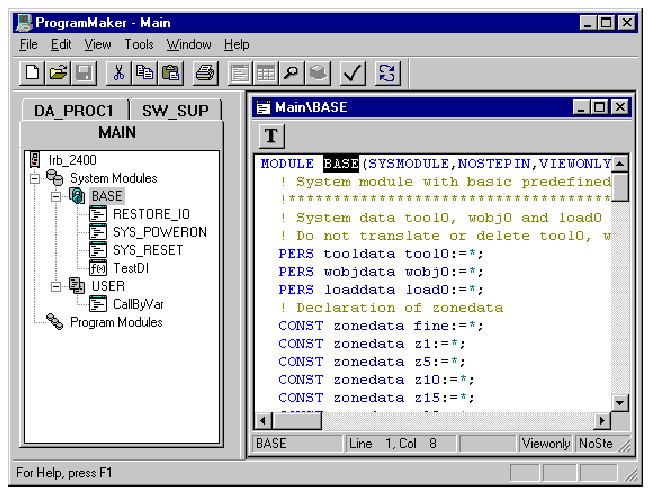Maximize the Main\BASE child window
This screenshot has width=649, height=489.
pos(599,107)
